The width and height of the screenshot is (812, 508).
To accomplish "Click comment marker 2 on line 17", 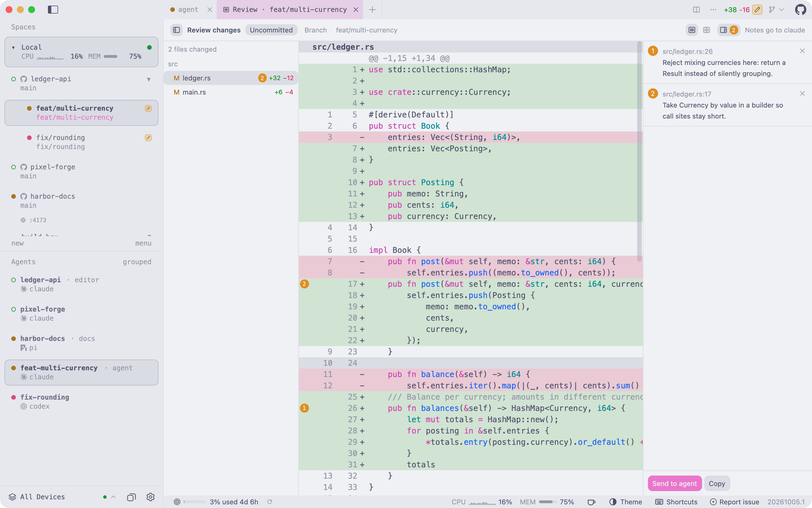I will [304, 284].
